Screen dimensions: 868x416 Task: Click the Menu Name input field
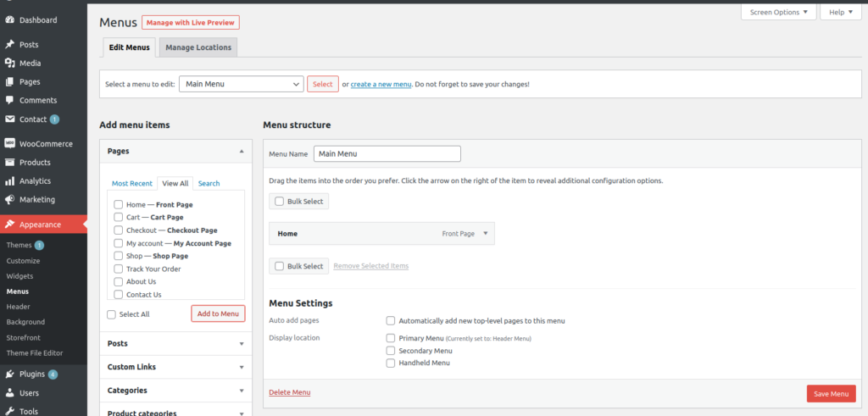point(387,154)
